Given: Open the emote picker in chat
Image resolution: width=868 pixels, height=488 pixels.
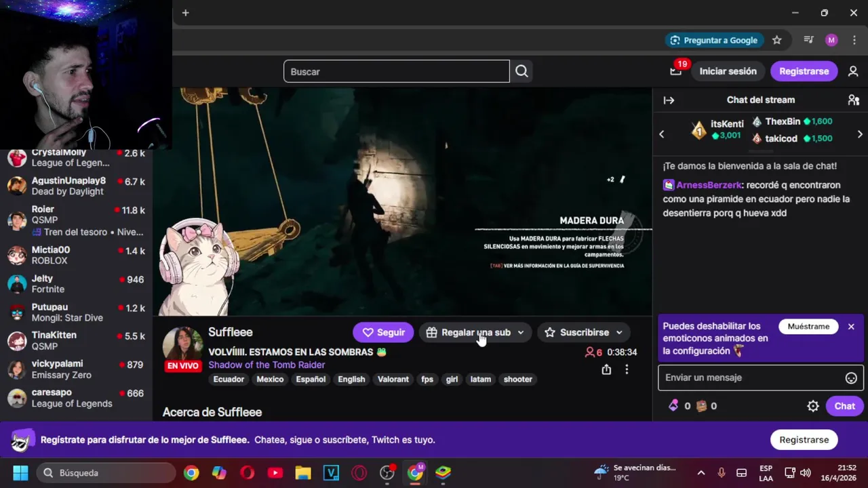Looking at the screenshot, I should coord(851,378).
